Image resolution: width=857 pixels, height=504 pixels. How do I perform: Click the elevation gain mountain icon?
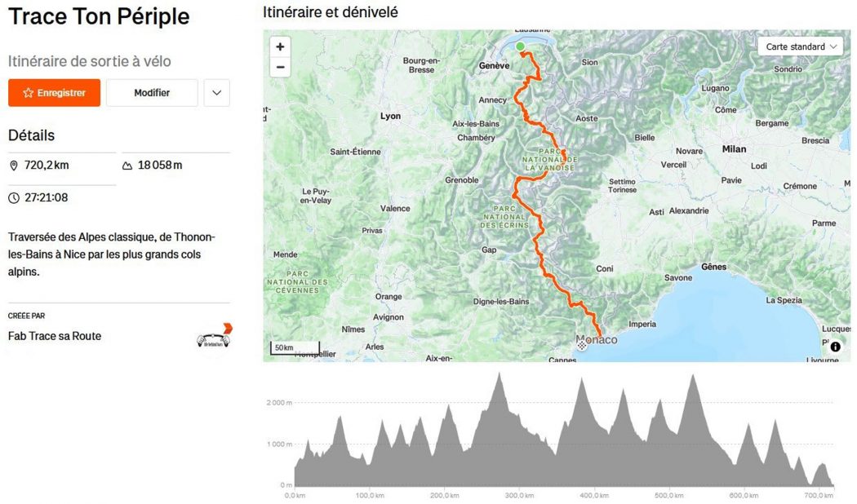(x=127, y=166)
